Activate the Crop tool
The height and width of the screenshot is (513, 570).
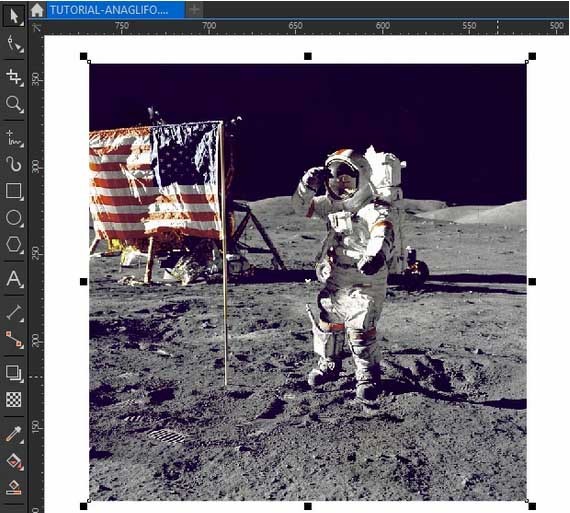tap(14, 76)
